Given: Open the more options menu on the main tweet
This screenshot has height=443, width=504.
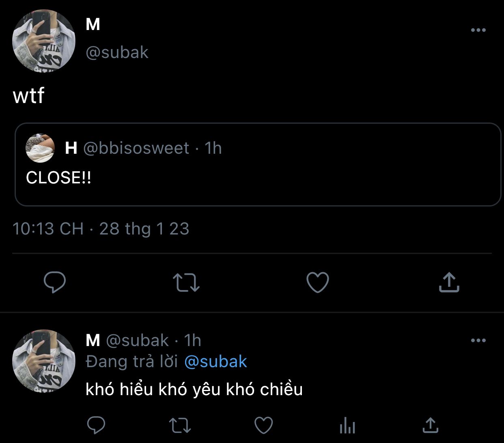Looking at the screenshot, I should [478, 30].
